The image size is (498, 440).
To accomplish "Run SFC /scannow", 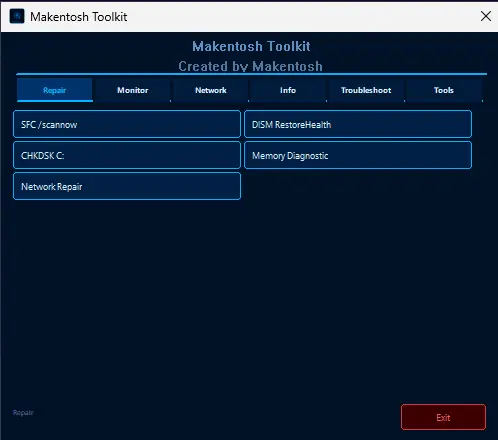I will pos(127,124).
